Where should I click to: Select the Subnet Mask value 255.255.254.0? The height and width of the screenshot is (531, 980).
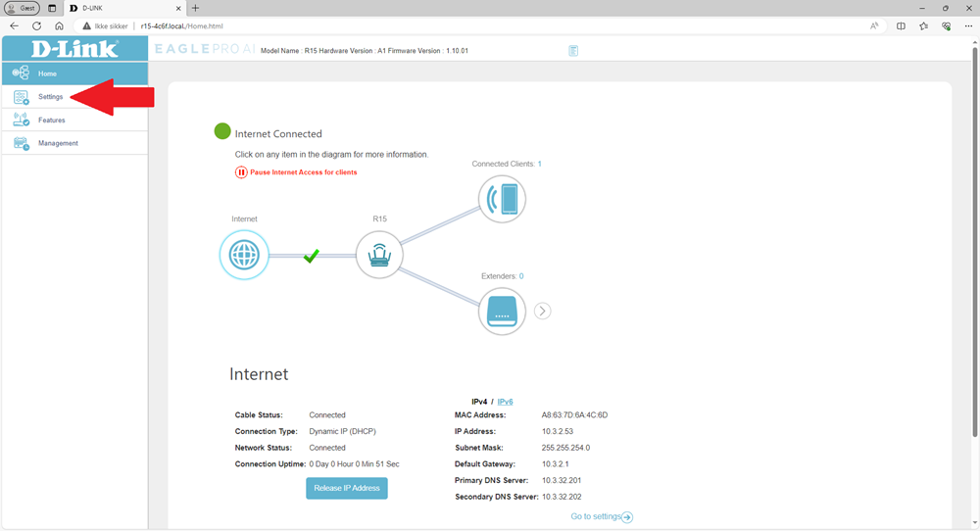coord(565,448)
